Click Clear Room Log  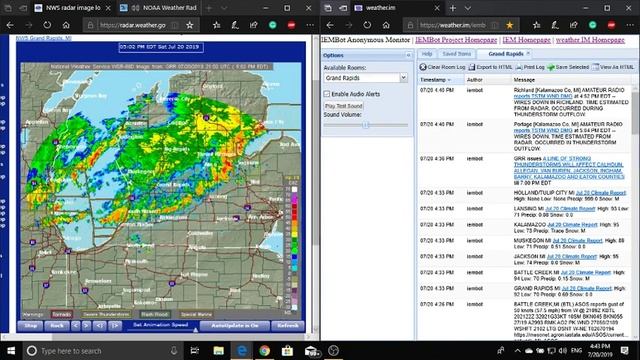point(442,67)
